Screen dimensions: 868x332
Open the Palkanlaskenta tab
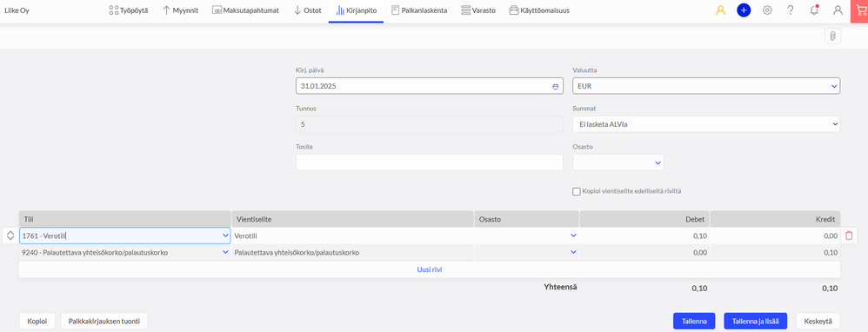[419, 10]
